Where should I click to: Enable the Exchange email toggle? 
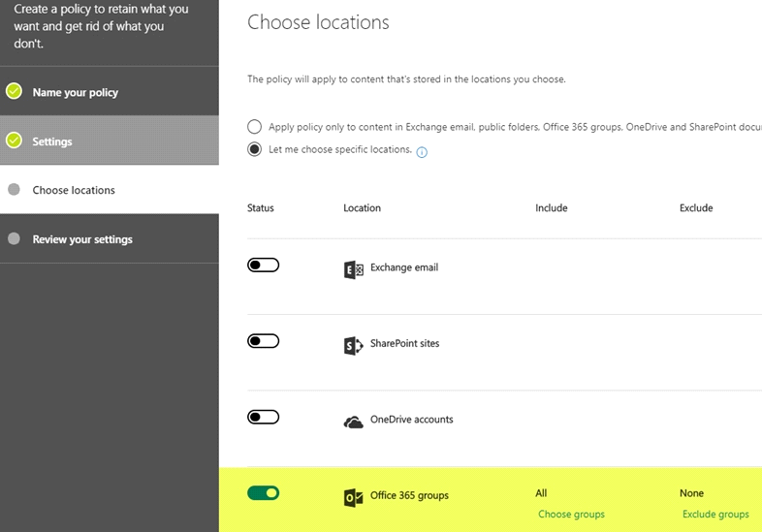pyautogui.click(x=263, y=265)
